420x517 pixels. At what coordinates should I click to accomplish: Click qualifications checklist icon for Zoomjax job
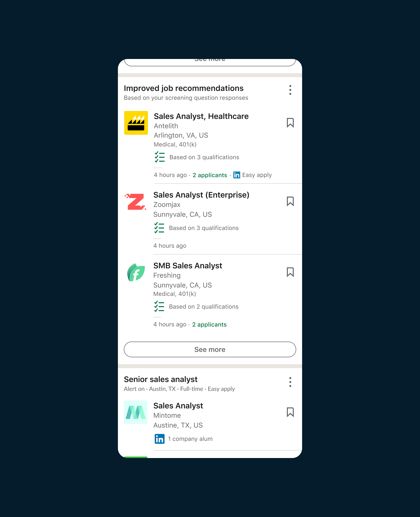pyautogui.click(x=159, y=228)
